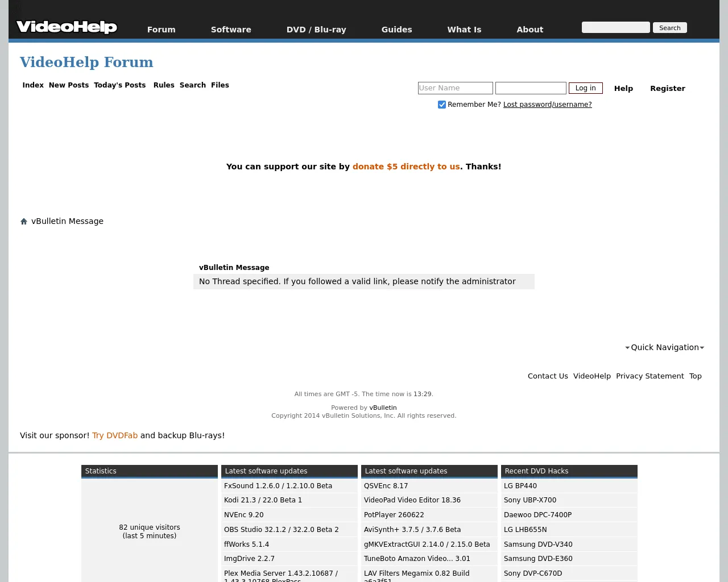This screenshot has width=728, height=582.
Task: View New Posts
Action: (x=69, y=85)
